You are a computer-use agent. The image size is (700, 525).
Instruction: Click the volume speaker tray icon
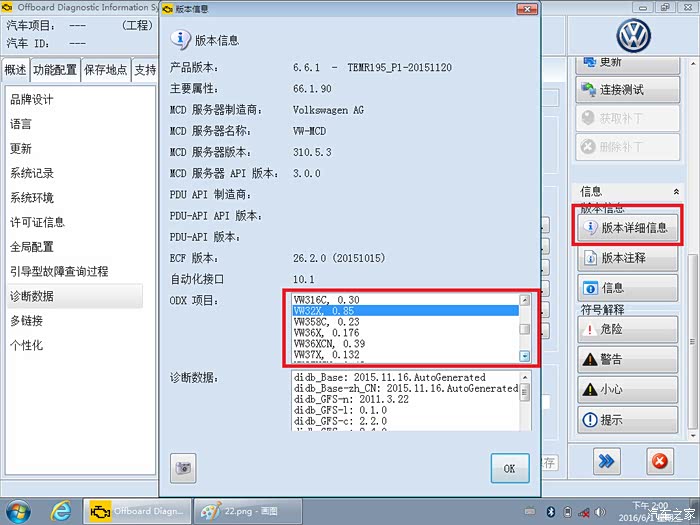[x=600, y=512]
